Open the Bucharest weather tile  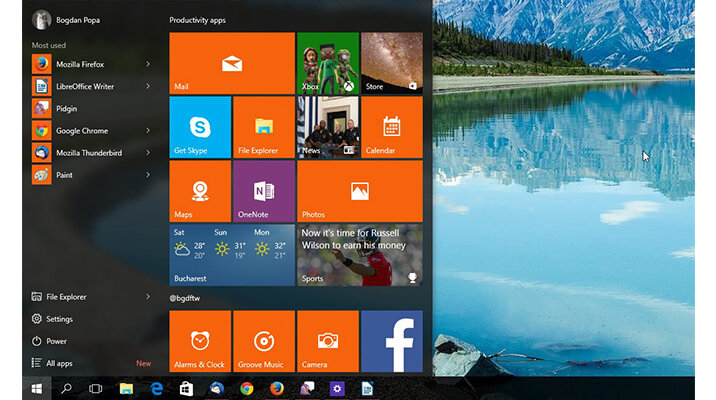(x=232, y=255)
